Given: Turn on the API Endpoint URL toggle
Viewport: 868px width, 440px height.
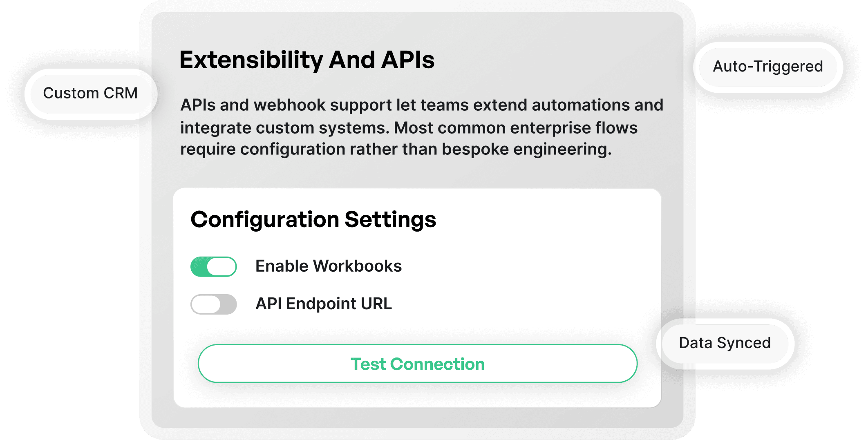Looking at the screenshot, I should point(213,304).
